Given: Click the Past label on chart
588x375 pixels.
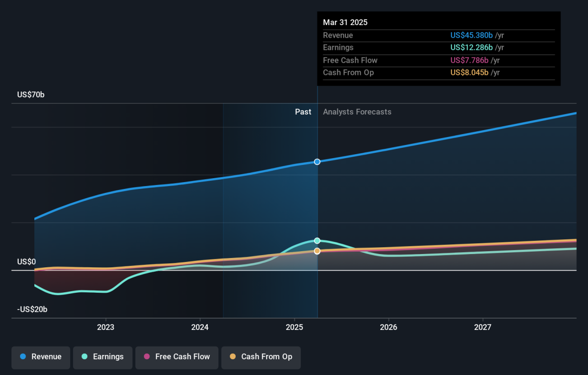Looking at the screenshot, I should [x=303, y=112].
